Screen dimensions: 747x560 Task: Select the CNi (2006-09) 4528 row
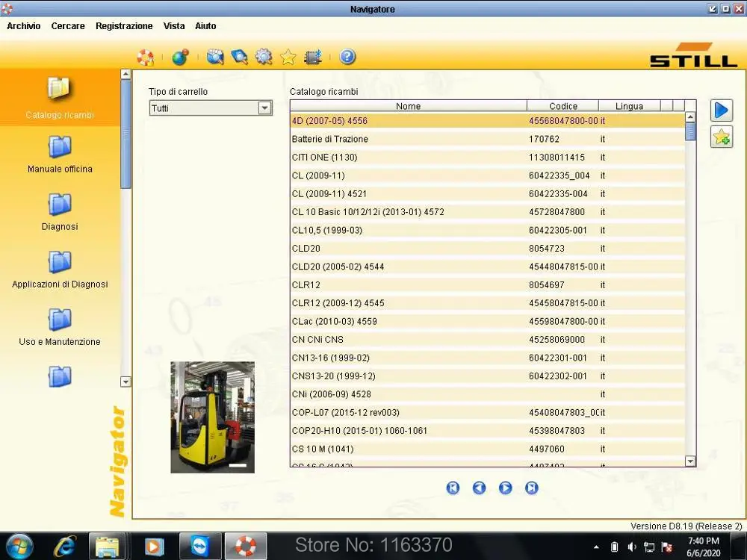click(487, 394)
